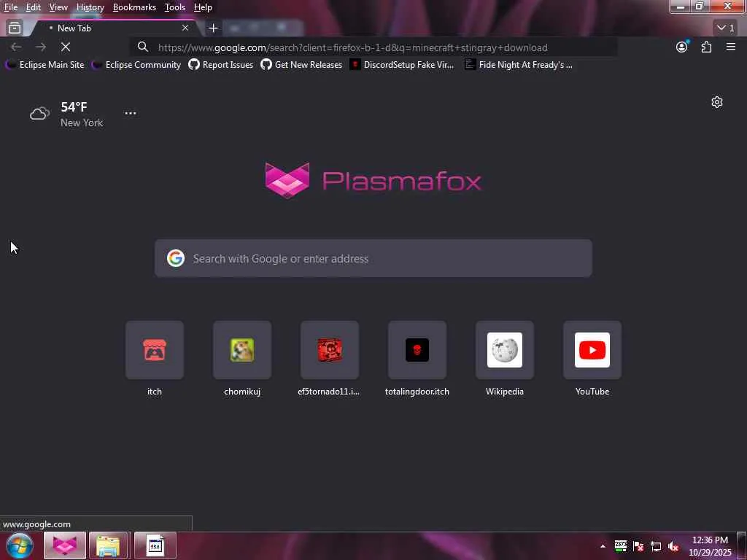Open the Help menu

pyautogui.click(x=203, y=7)
